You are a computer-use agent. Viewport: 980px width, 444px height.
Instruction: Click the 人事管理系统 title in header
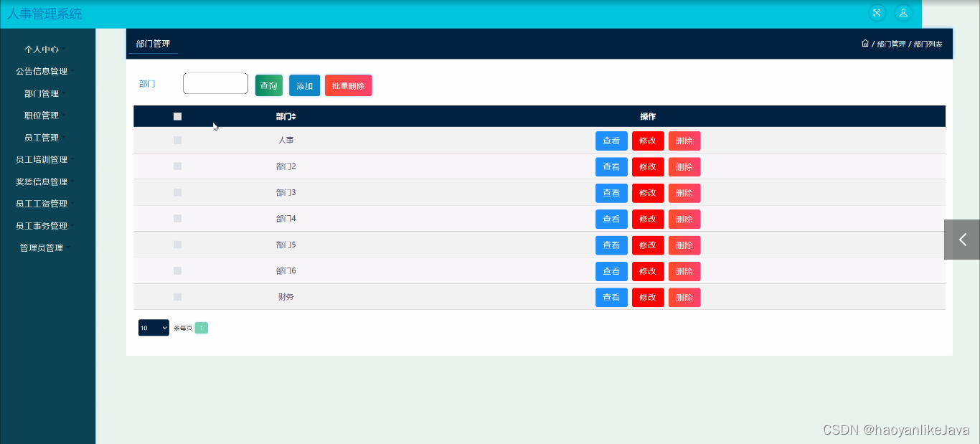click(44, 14)
